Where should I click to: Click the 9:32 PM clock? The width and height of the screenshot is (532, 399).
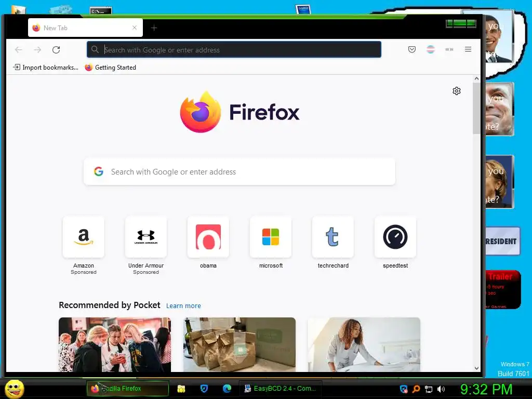pyautogui.click(x=486, y=389)
